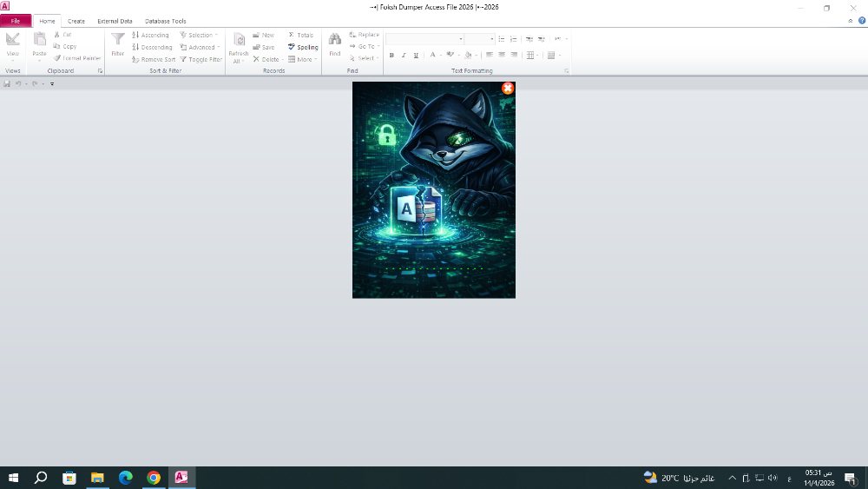Toggle Italic text formatting
The height and width of the screenshot is (489, 868).
[404, 55]
